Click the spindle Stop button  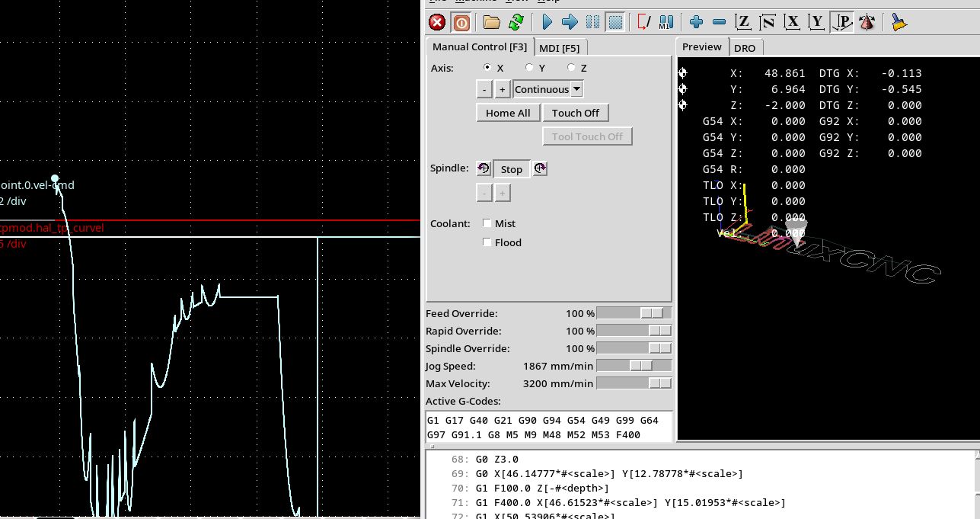point(512,169)
